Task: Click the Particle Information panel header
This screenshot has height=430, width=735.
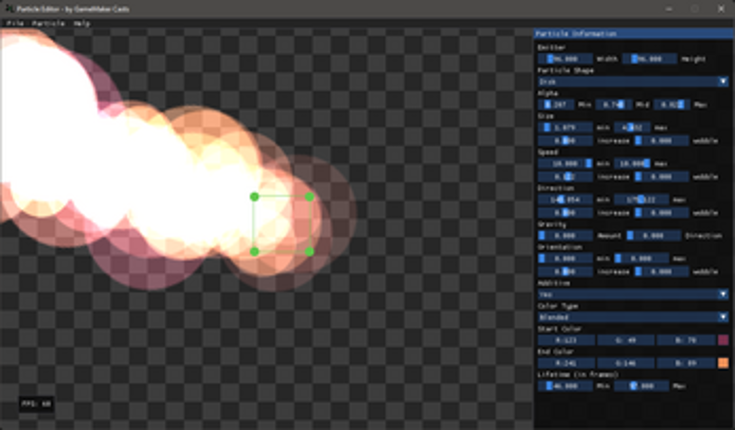Action: tap(634, 34)
